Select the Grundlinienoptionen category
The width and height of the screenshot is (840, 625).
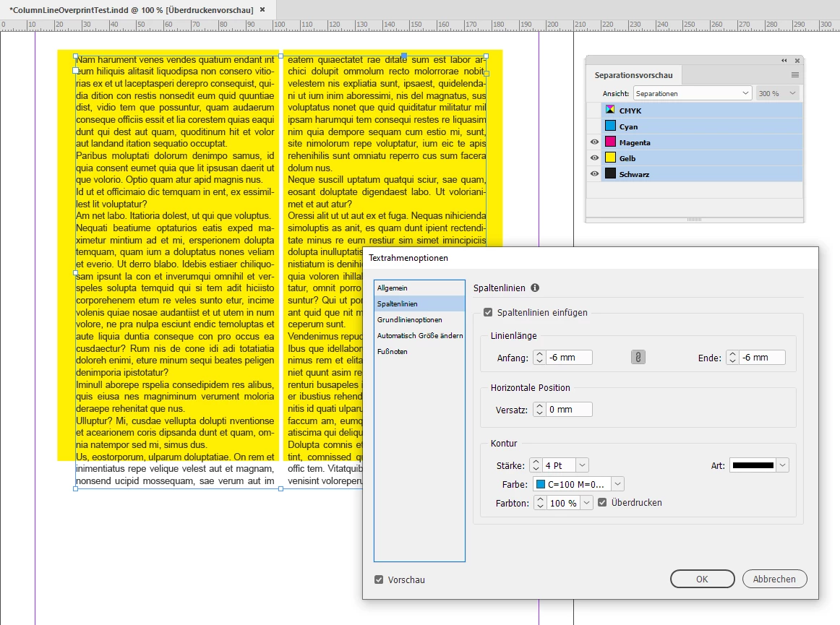click(x=419, y=320)
